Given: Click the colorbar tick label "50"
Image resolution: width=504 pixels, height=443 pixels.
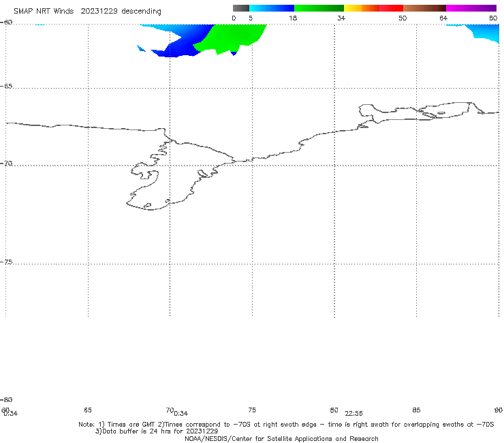Looking at the screenshot, I should tap(403, 18).
